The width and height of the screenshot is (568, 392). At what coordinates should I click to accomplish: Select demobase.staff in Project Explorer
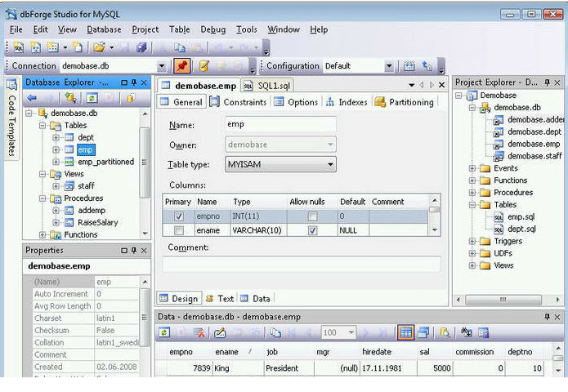click(x=534, y=156)
